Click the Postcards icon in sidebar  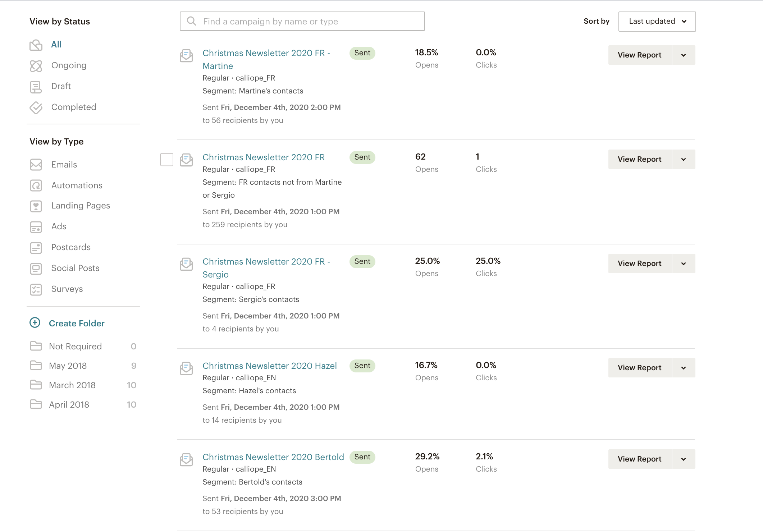[36, 248]
